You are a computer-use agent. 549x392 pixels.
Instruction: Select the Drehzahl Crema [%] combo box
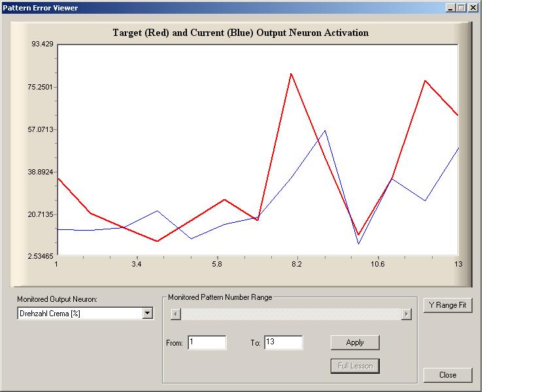coord(80,314)
